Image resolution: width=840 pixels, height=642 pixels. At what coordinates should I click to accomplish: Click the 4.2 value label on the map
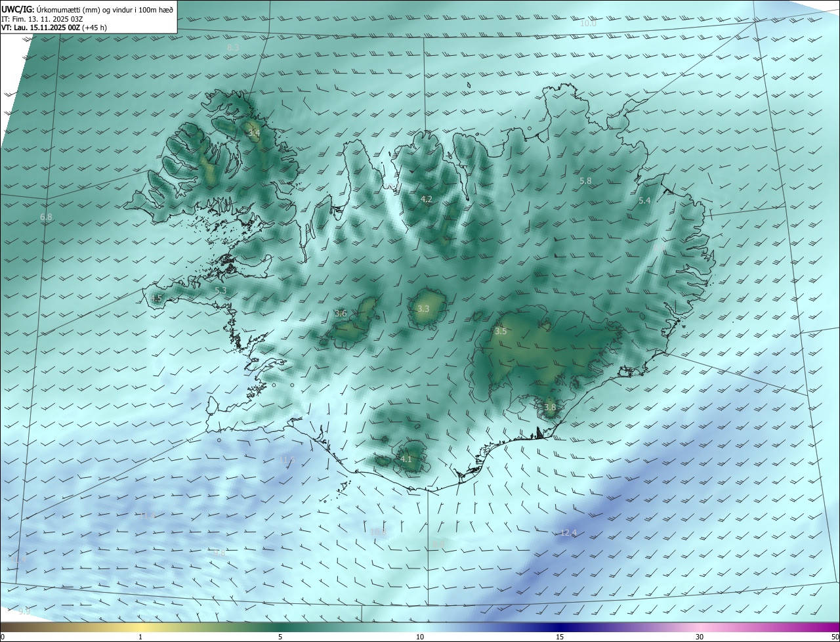[x=427, y=199]
